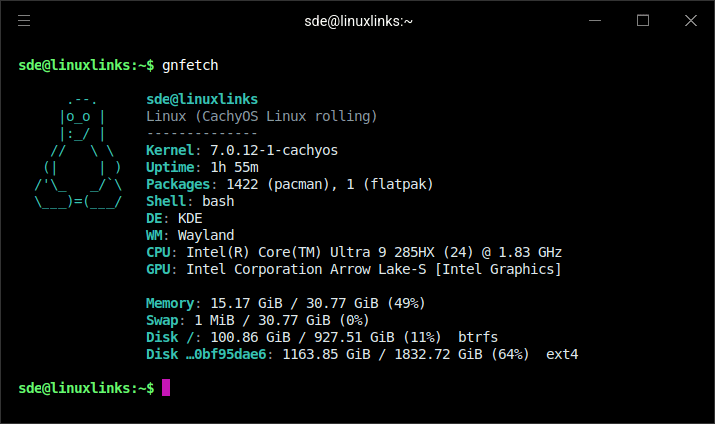
Task: Click the DE: KDE line
Action: (x=174, y=218)
